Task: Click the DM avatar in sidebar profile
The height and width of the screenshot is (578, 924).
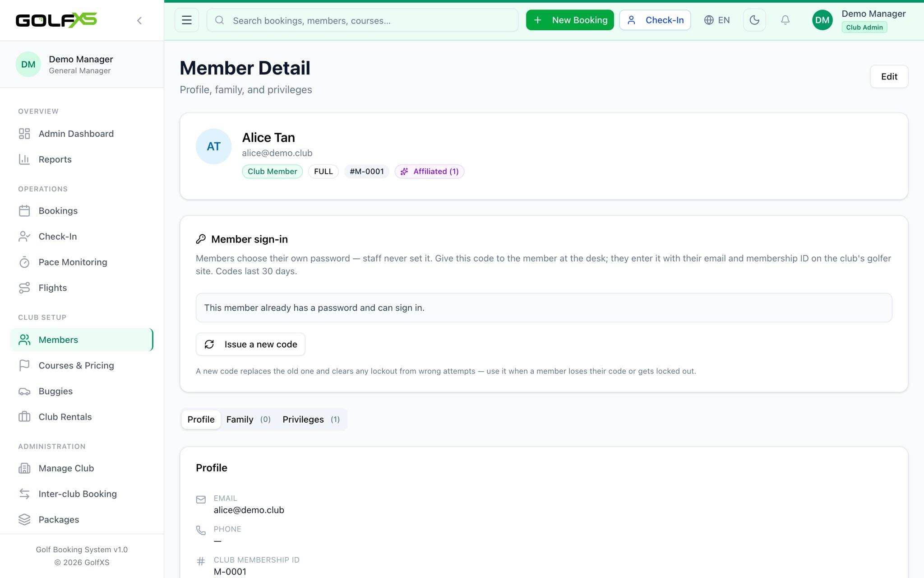Action: pyautogui.click(x=28, y=65)
